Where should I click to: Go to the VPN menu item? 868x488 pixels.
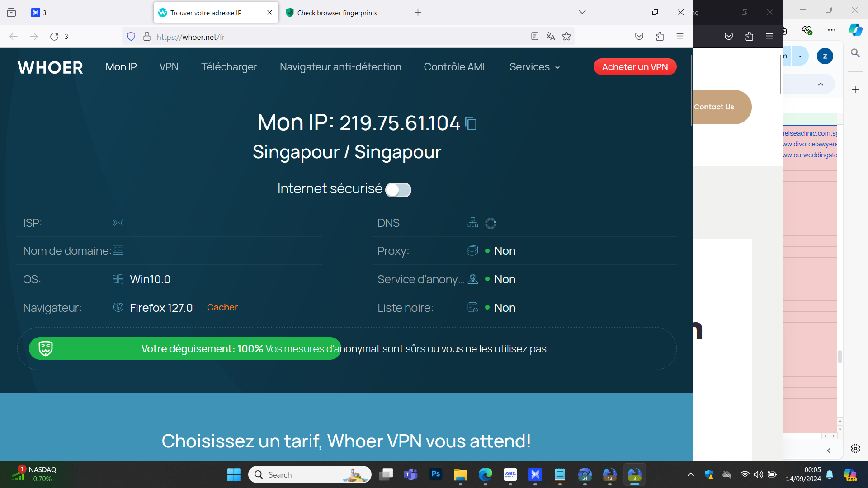point(169,67)
